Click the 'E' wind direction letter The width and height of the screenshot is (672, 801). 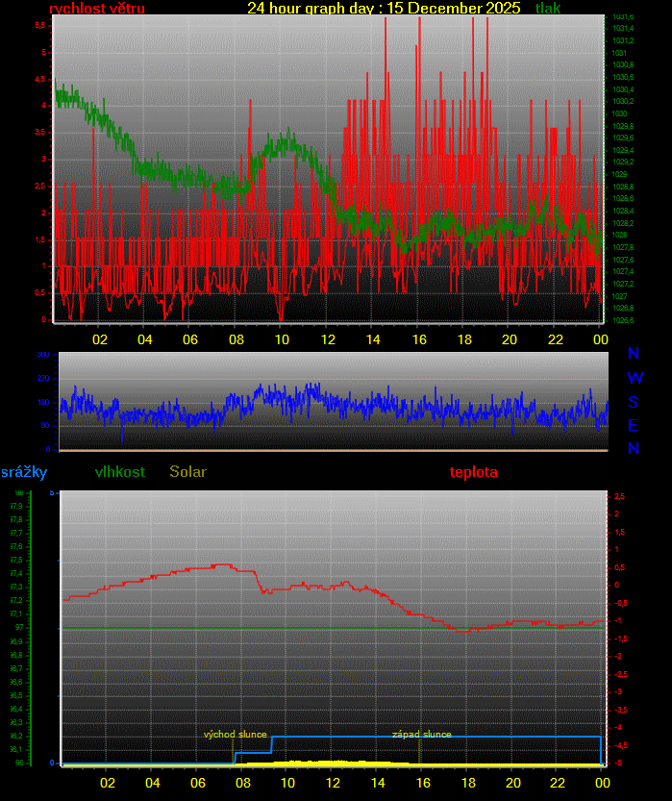634,425
